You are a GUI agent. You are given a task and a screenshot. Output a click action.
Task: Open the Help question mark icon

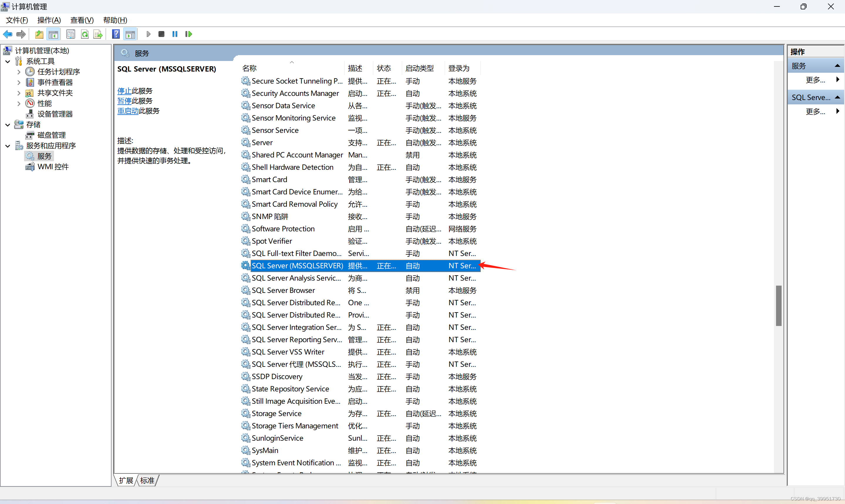(x=116, y=34)
